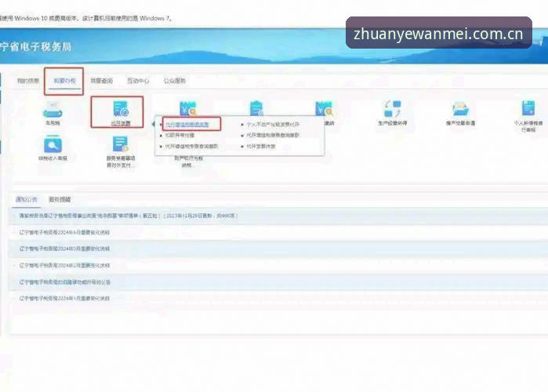Open the 2024年2月 optimization notice
Screen dimensions: 548x392
[x=64, y=266]
